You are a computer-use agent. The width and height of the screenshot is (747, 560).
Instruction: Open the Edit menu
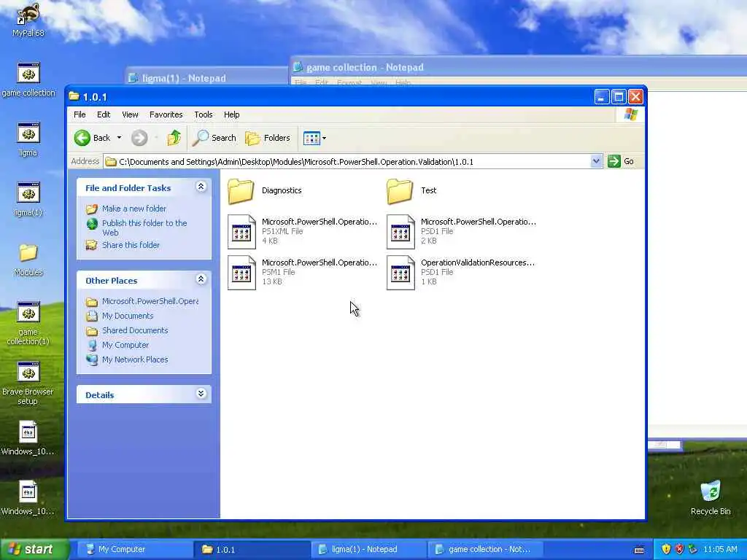coord(104,114)
